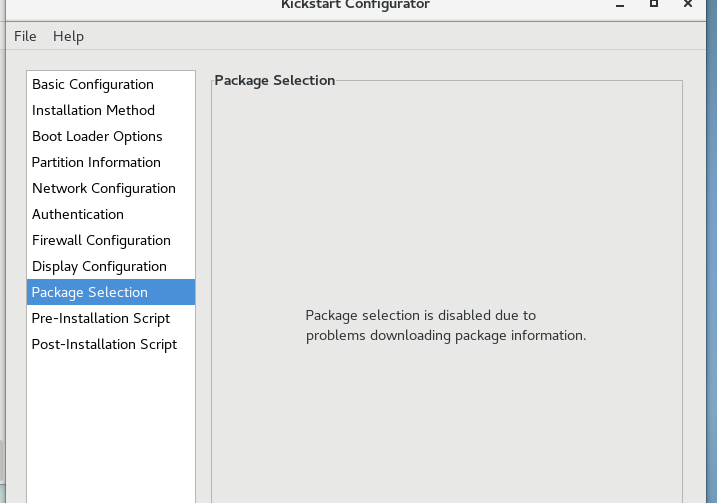Open the File menu

click(25, 36)
